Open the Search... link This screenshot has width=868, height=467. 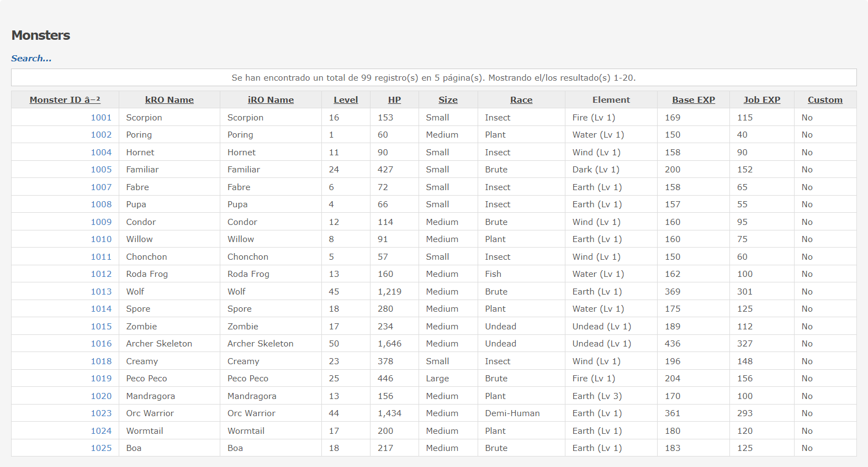coord(31,59)
